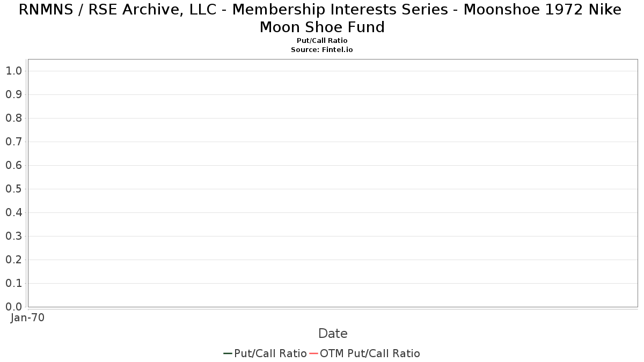The width and height of the screenshot is (644, 362).
Task: Select the Jan-70 x-axis tick label
Action: pos(27,317)
